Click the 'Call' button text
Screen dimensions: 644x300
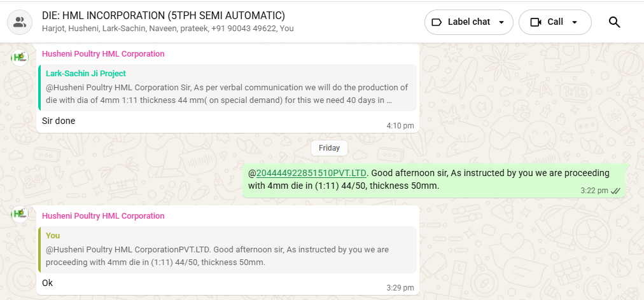coord(555,22)
